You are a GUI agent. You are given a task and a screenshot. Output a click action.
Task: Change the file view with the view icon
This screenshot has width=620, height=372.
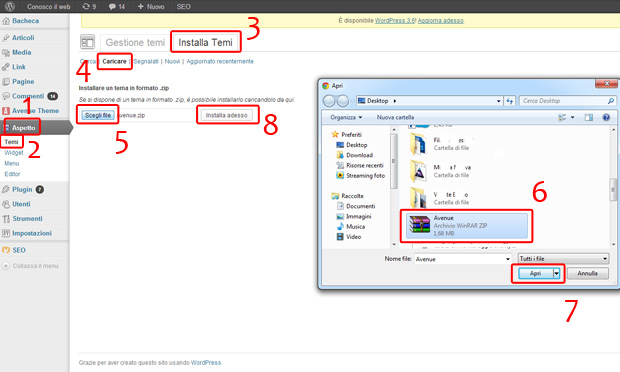pos(562,117)
